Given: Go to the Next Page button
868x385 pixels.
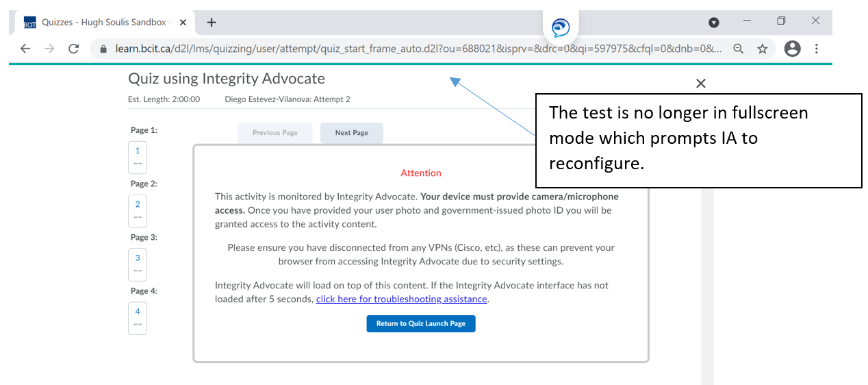Looking at the screenshot, I should click(352, 133).
